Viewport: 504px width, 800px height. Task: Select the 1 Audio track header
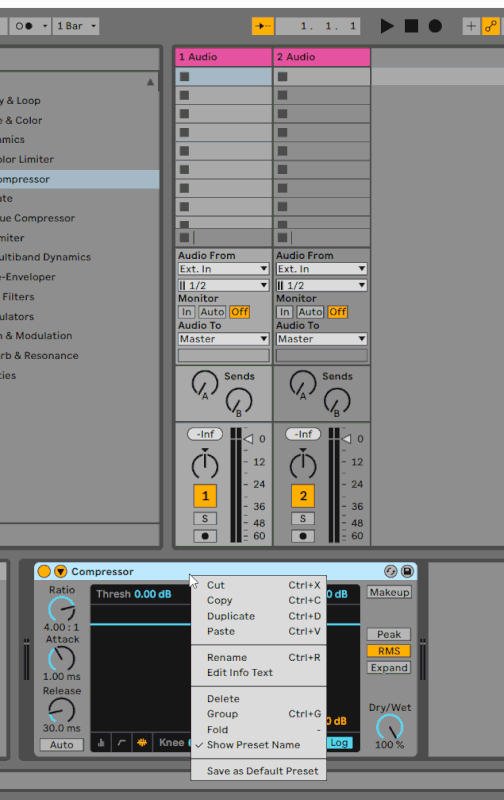pos(223,57)
